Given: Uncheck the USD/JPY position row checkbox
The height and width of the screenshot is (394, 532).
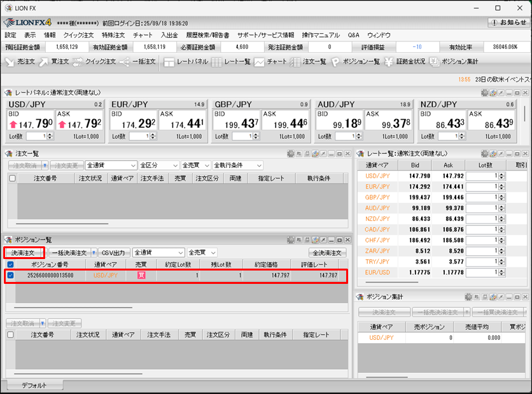Looking at the screenshot, I should click(11, 276).
